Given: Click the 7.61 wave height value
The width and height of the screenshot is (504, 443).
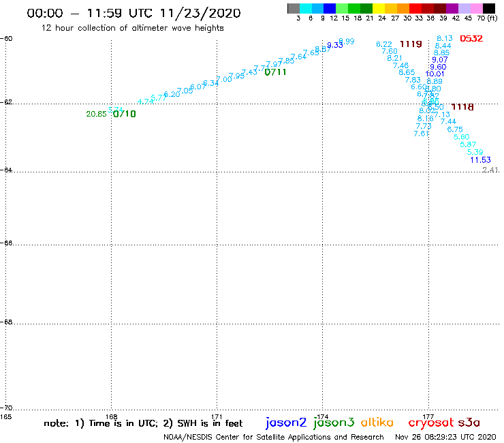Looking at the screenshot, I should [x=422, y=134].
